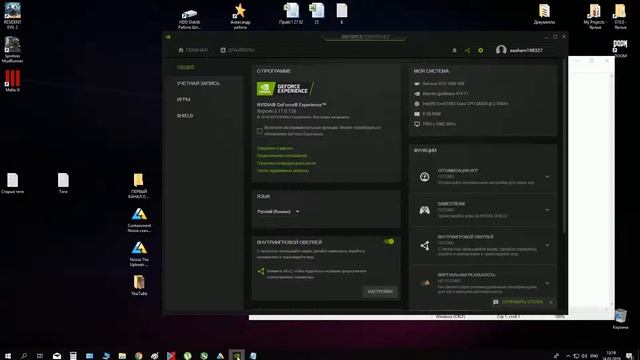
Task: Click the taskbar clock
Action: pyautogui.click(x=611, y=356)
